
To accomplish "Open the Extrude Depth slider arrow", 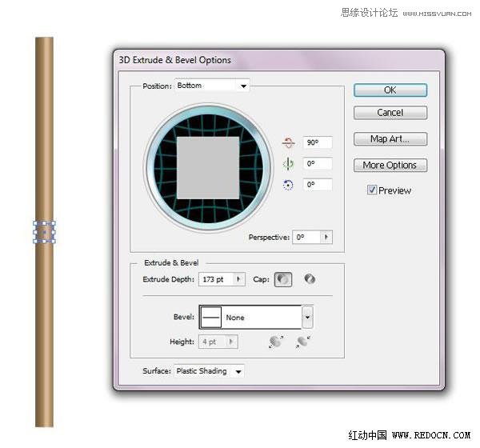I will point(238,279).
